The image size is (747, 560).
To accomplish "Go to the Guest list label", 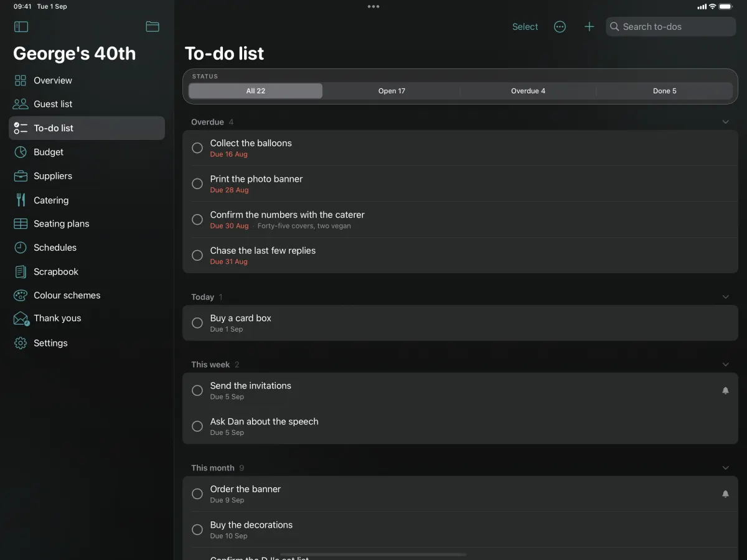I will click(x=53, y=104).
